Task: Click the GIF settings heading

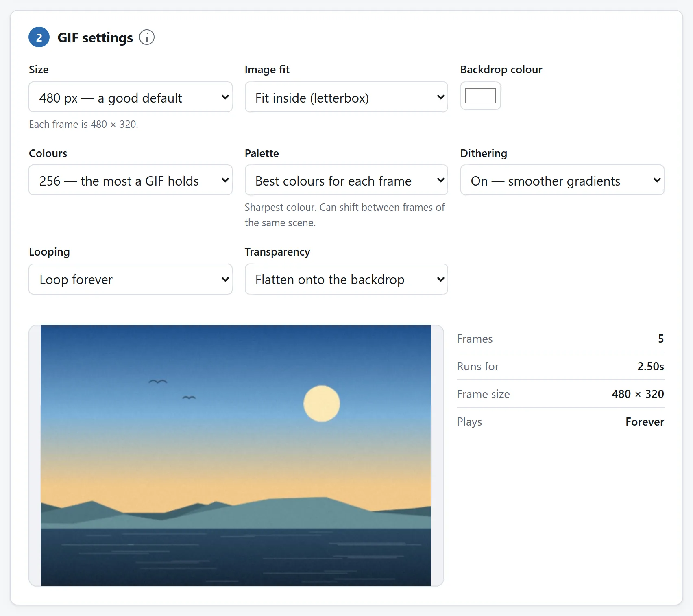Action: coord(95,37)
